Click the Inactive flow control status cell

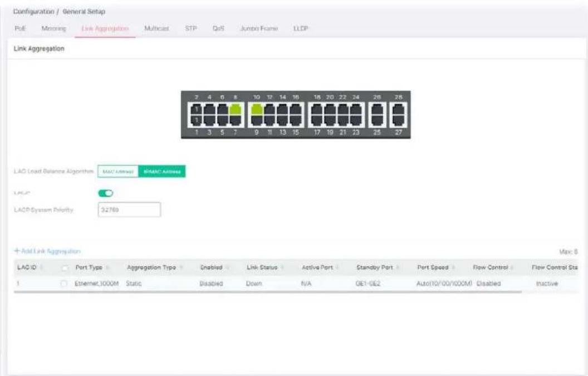[547, 284]
